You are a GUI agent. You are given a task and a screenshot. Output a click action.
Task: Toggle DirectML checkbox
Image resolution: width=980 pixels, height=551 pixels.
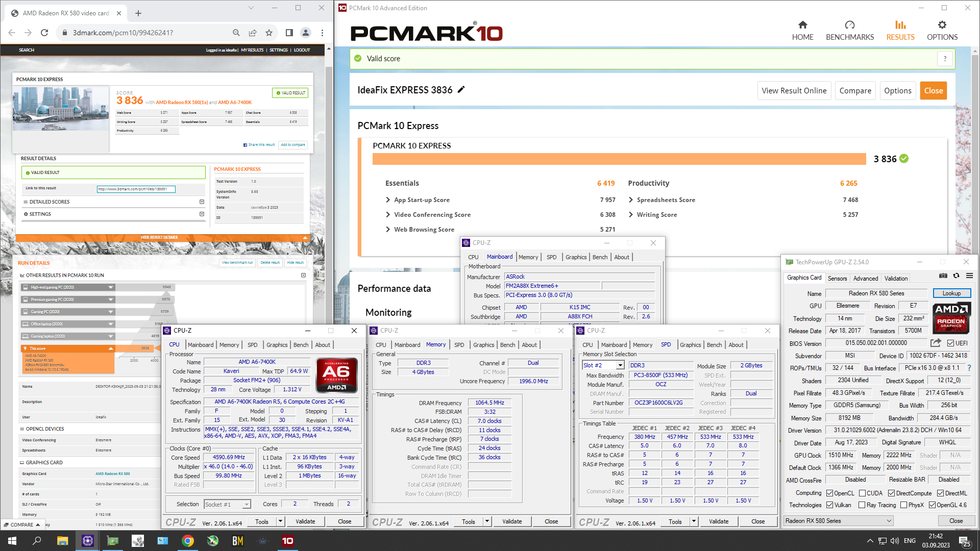tap(940, 493)
